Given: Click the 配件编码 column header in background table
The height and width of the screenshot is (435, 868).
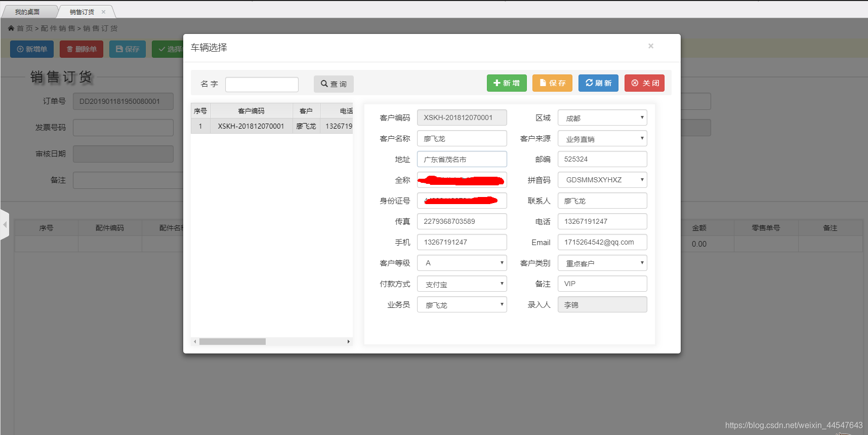Looking at the screenshot, I should pos(110,228).
